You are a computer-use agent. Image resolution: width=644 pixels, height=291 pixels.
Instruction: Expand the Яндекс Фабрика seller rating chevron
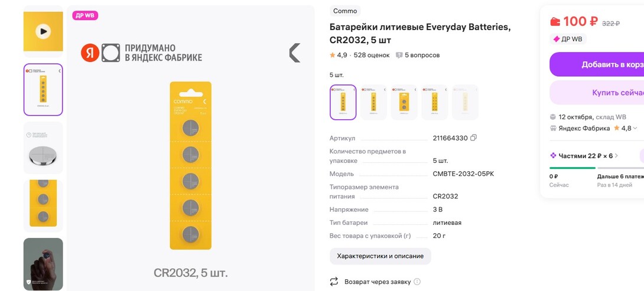click(x=636, y=128)
